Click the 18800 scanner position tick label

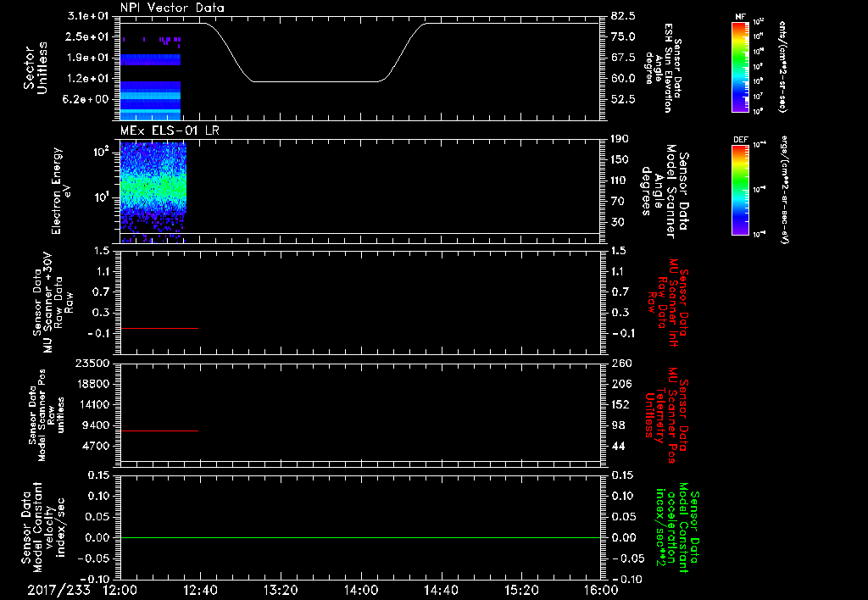[93, 384]
